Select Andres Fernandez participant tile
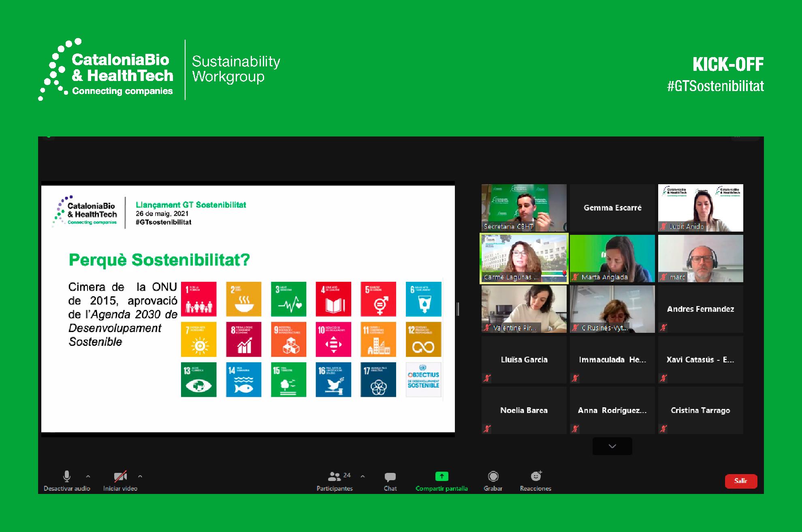This screenshot has height=532, width=802. pos(701,309)
